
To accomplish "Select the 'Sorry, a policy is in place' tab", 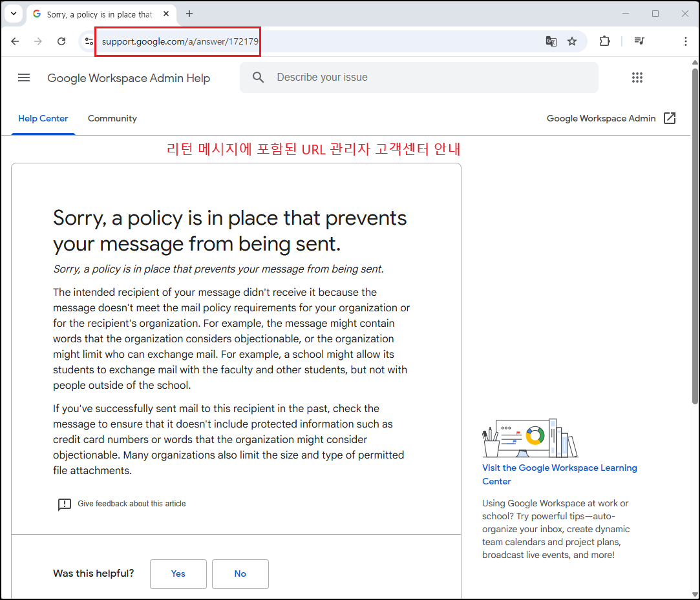I will coord(101,14).
